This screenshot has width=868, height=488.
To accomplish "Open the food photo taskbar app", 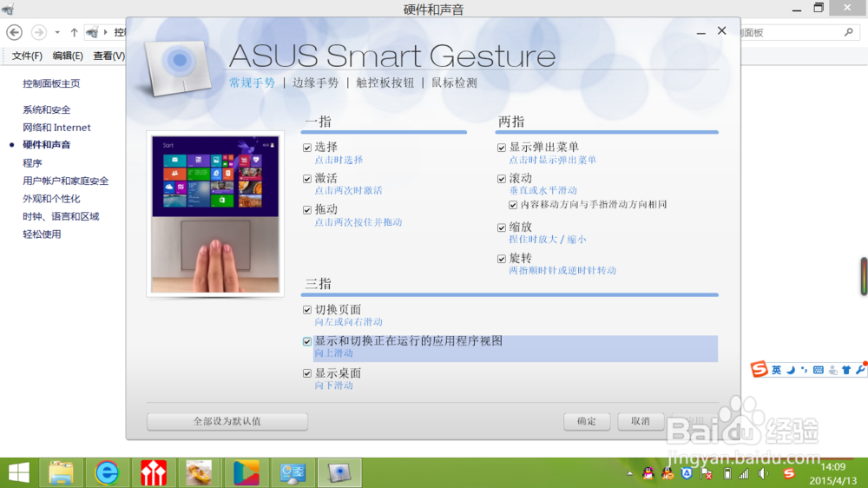I will coord(200,472).
